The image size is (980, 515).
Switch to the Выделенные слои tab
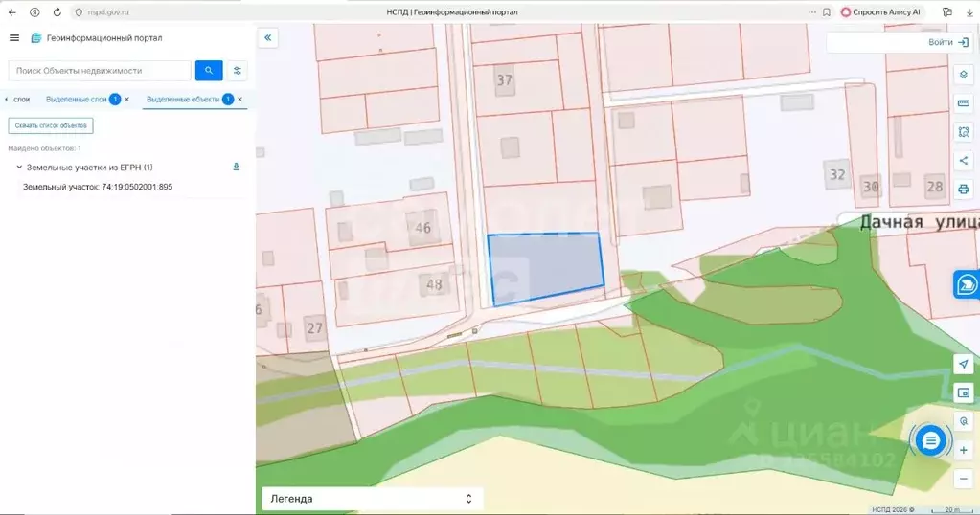[x=77, y=100]
